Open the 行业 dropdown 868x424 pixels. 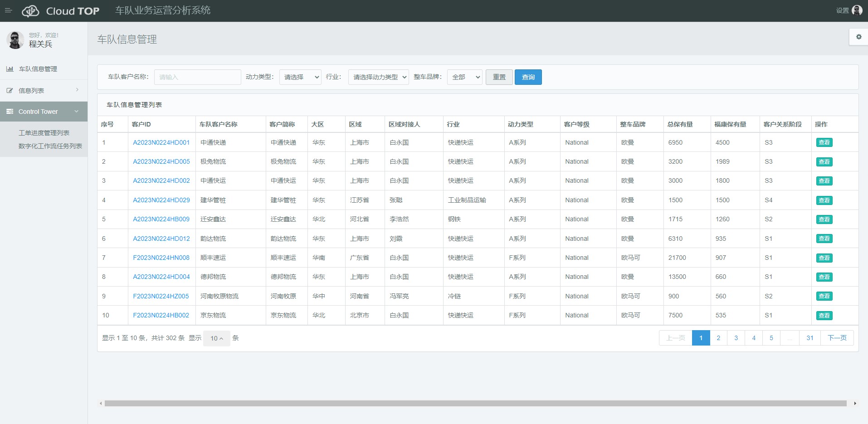(378, 77)
